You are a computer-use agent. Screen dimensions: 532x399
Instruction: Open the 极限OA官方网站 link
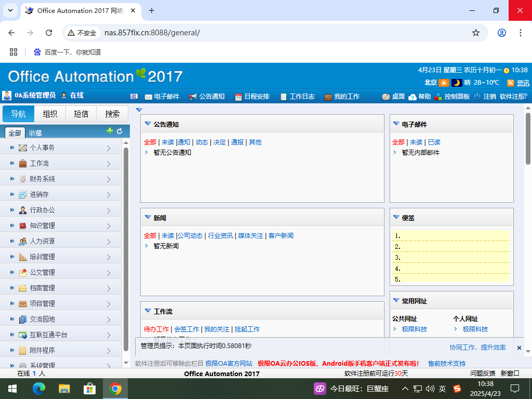[x=229, y=363]
